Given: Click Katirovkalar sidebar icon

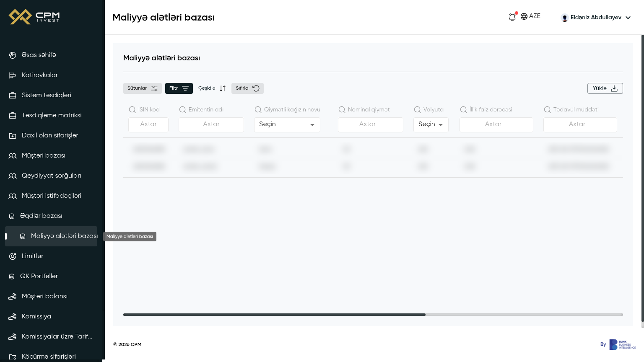Looking at the screenshot, I should (x=13, y=75).
